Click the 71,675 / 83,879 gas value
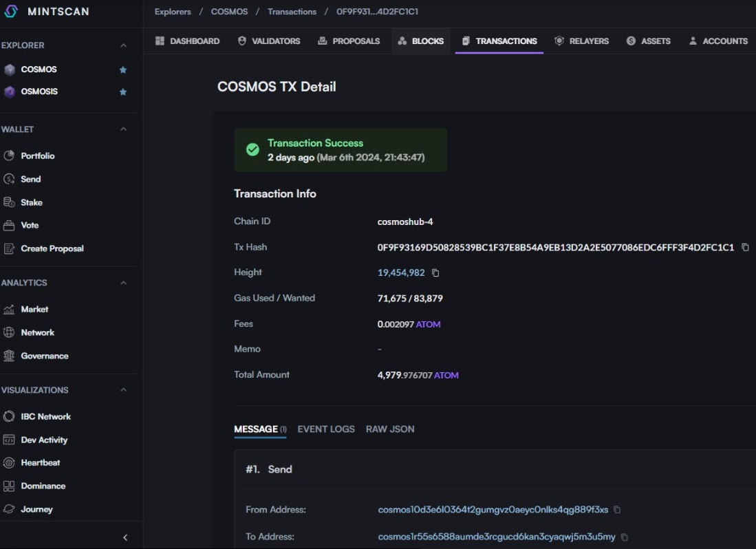The image size is (756, 549). click(410, 299)
